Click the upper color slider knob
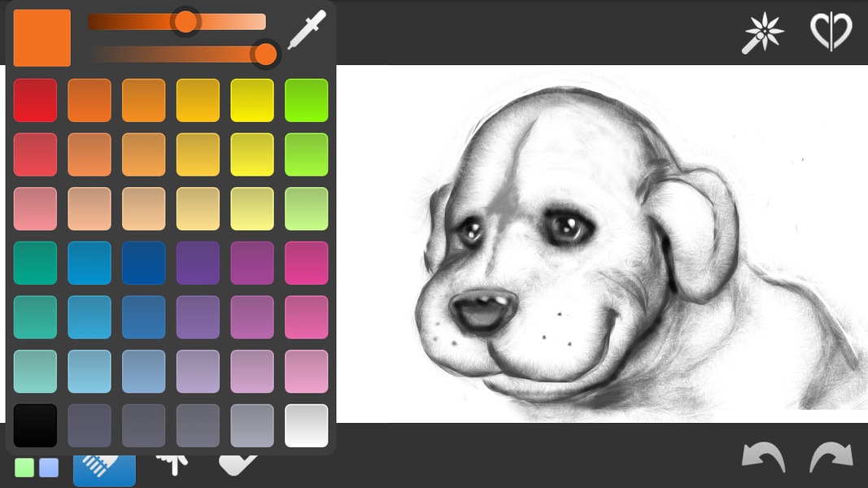The height and width of the screenshot is (488, 868). pos(185,22)
